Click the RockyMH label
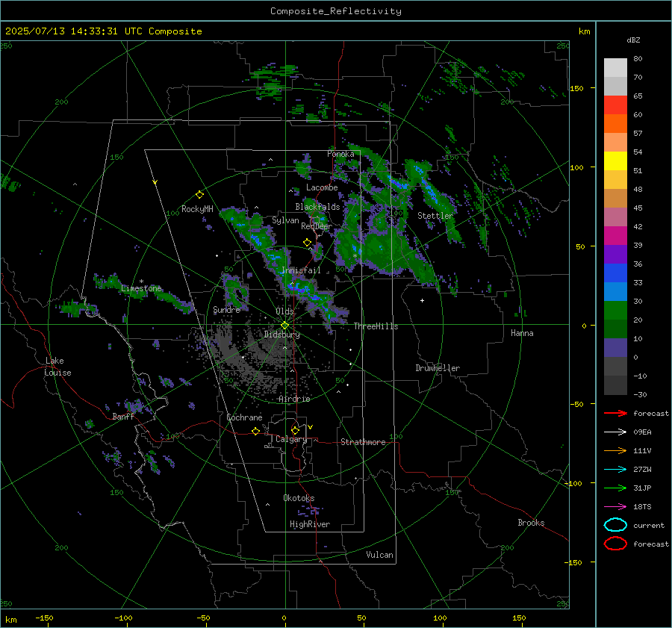This screenshot has height=628, width=672. [197, 209]
